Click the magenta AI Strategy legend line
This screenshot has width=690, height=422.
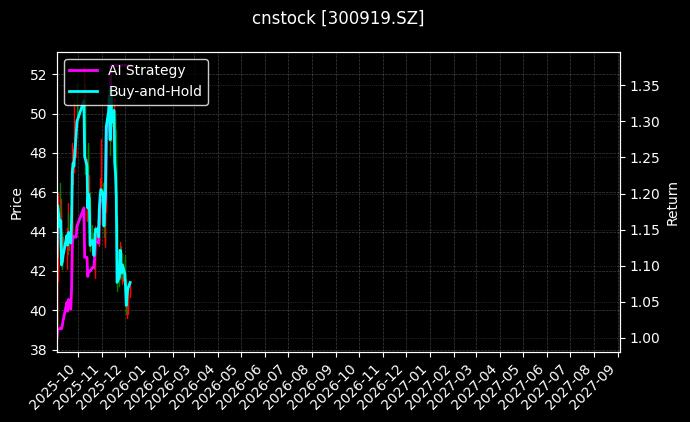point(84,70)
